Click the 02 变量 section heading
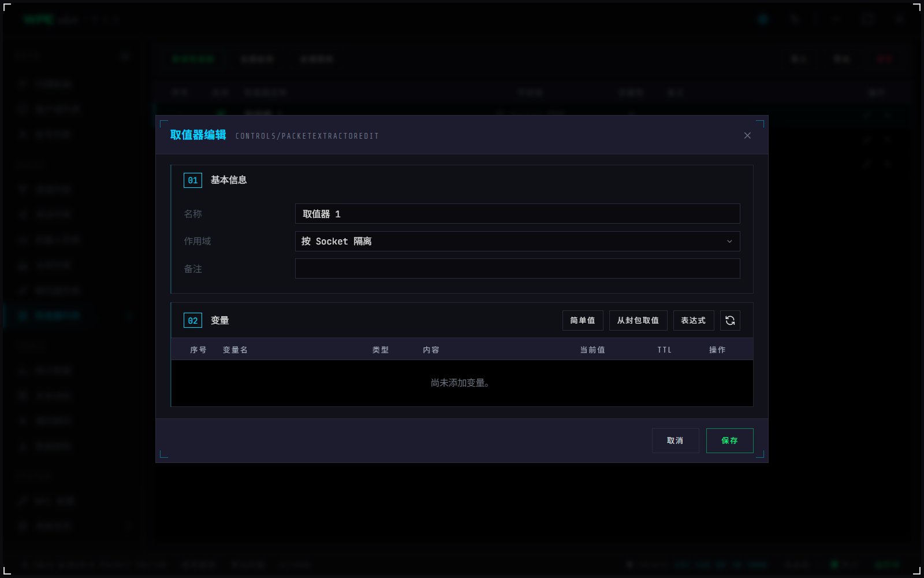Viewport: 924px width, 578px height. 206,320
